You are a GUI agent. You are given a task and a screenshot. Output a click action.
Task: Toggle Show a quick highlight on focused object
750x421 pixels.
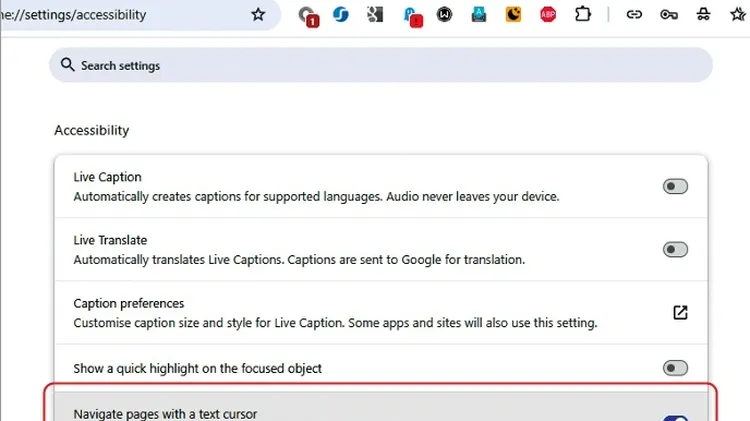(675, 368)
